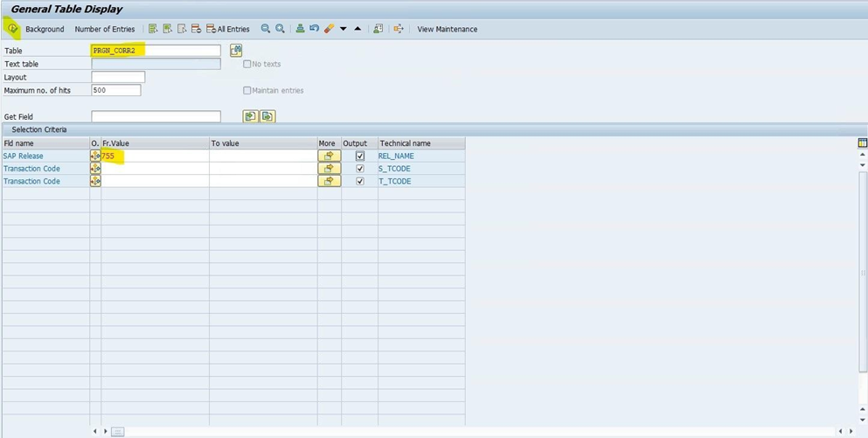Click the black down triangle toolbar arrow

pyautogui.click(x=343, y=29)
